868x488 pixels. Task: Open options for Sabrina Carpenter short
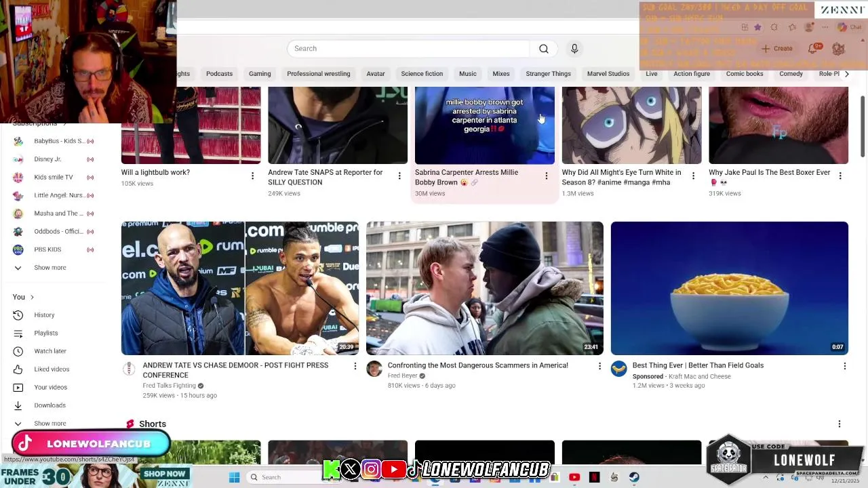tap(546, 176)
